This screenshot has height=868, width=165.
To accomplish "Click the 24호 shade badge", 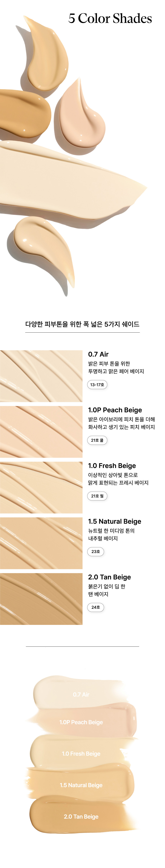I will coord(96,607).
